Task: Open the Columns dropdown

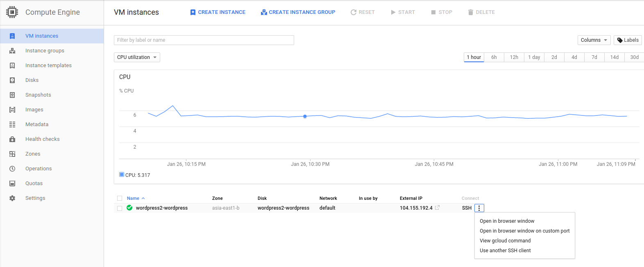Action: click(x=594, y=40)
